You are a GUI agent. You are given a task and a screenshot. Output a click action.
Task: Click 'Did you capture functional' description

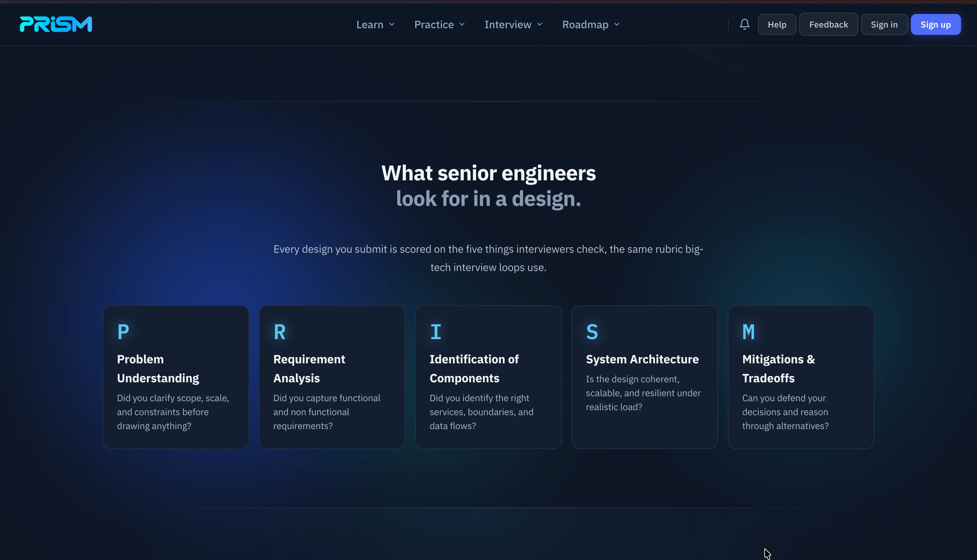point(327,412)
